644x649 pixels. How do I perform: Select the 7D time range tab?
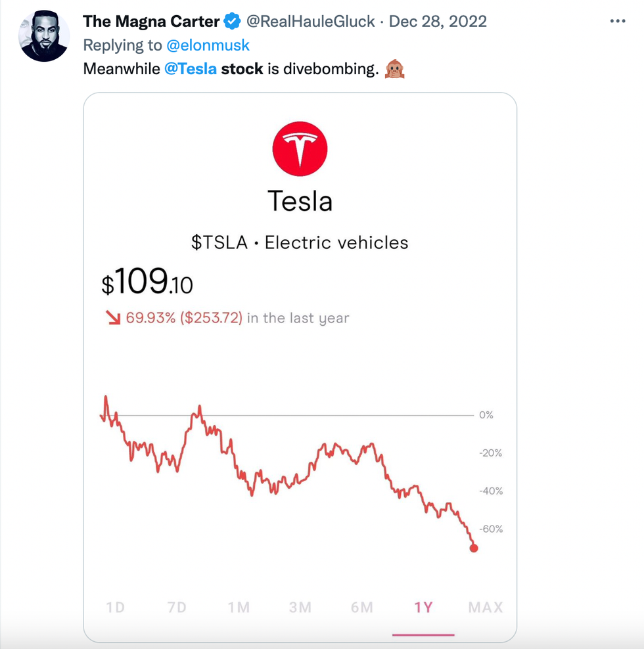pyautogui.click(x=177, y=607)
